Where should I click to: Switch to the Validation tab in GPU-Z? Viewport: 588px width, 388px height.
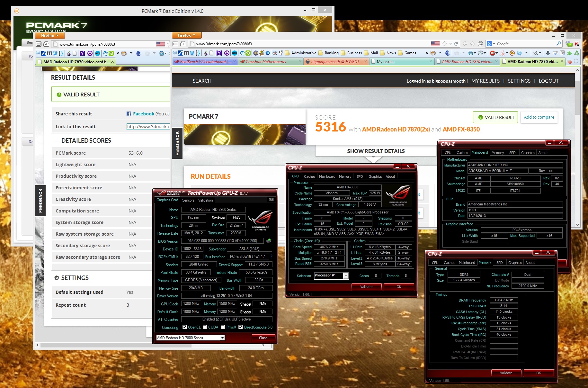pos(205,200)
